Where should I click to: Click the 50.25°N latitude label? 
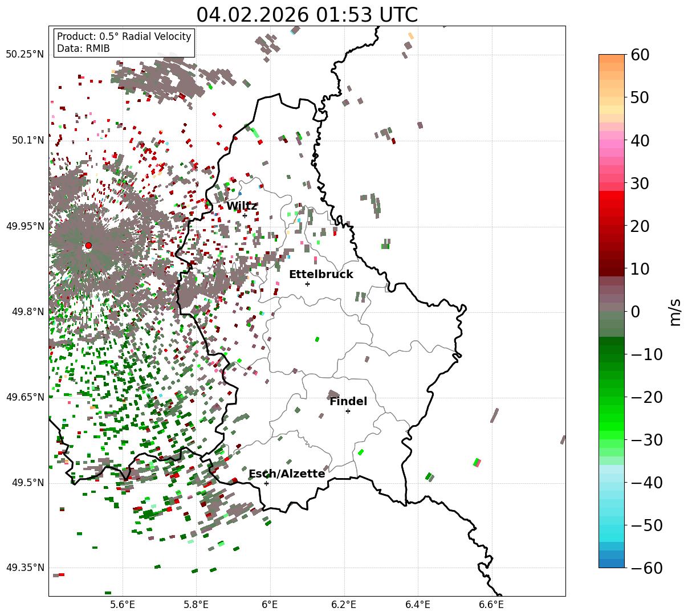(25, 55)
